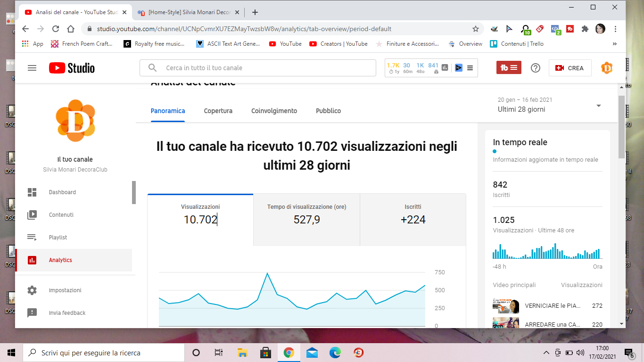This screenshot has height=362, width=644.
Task: Click the purple arrow extension icon
Action: (x=509, y=29)
